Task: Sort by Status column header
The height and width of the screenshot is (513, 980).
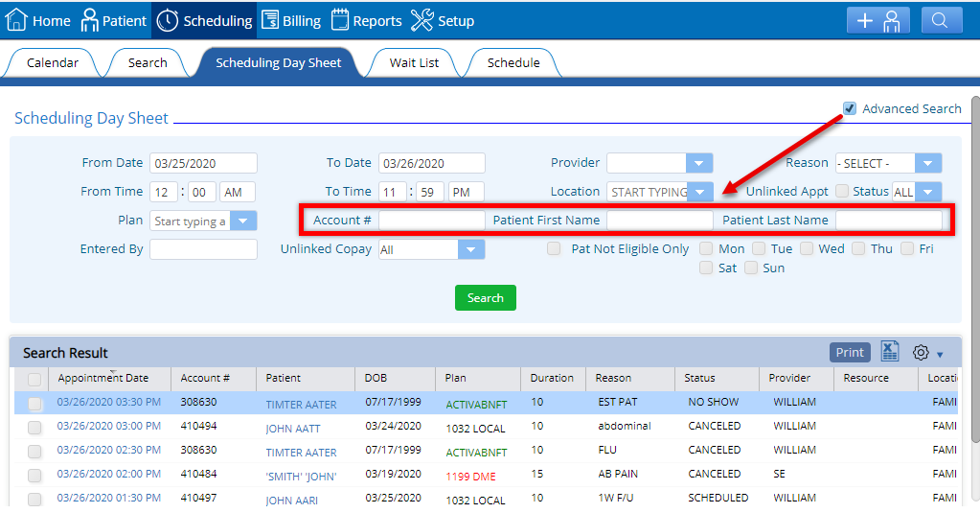Action: pyautogui.click(x=699, y=378)
